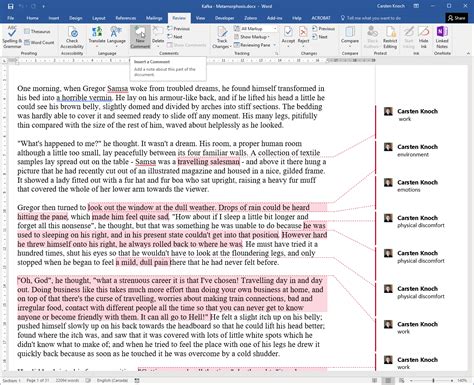The image size is (474, 385).
Task: Switch to the References tab
Action: tap(126, 18)
